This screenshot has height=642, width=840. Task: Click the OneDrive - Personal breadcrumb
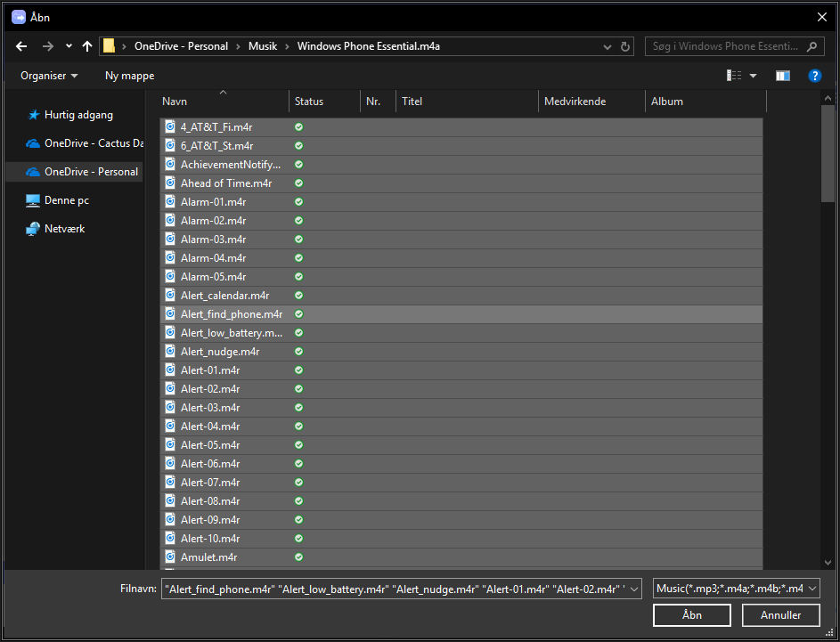[181, 46]
